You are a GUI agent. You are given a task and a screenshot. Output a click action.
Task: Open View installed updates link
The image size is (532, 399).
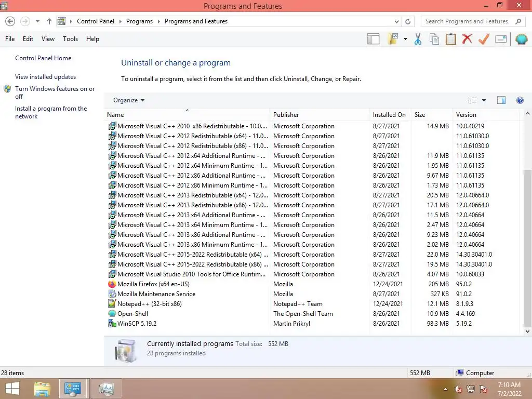(46, 77)
